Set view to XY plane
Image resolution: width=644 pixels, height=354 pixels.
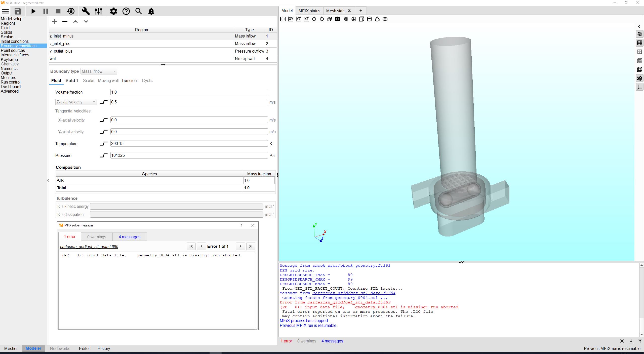pos(291,19)
